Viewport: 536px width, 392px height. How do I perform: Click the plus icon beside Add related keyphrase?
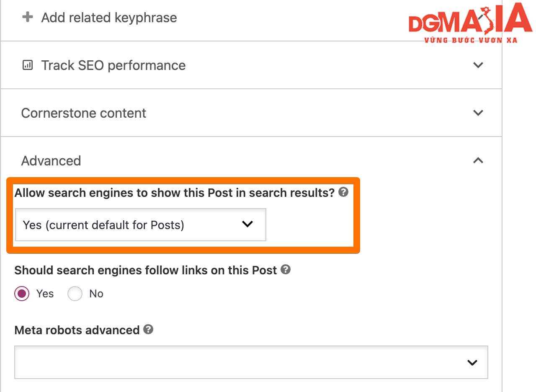[x=27, y=18]
